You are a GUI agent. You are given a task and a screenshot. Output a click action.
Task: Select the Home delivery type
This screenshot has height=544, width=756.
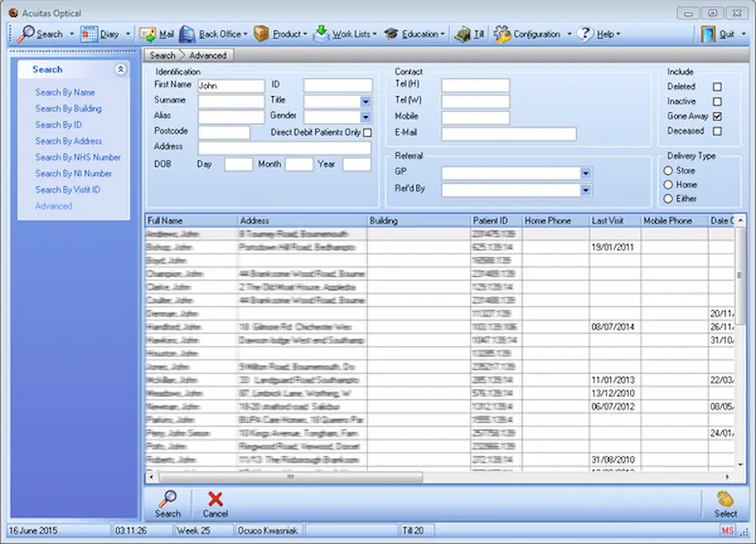tap(668, 185)
